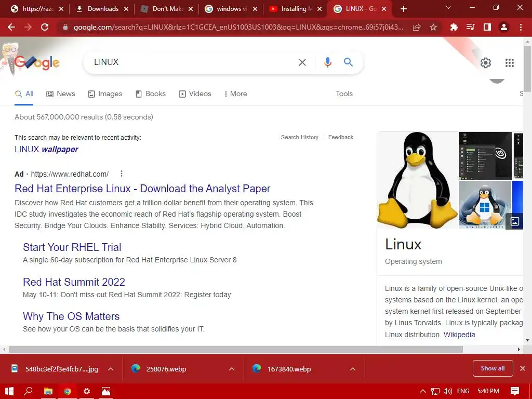The height and width of the screenshot is (399, 532).
Task: Open File Explorer from taskbar
Action: (48, 391)
